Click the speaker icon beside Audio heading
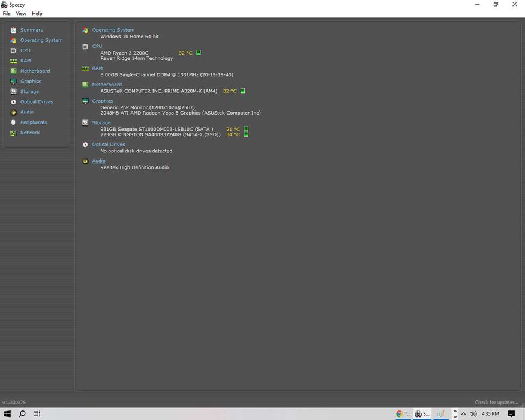 pos(85,161)
